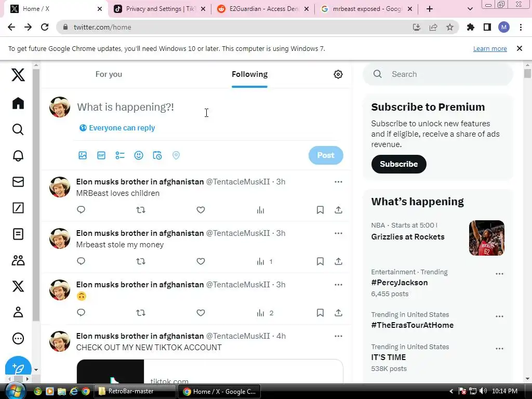The image size is (532, 399).
Task: Open Chrome extensions puzzle icon
Action: coord(471,27)
